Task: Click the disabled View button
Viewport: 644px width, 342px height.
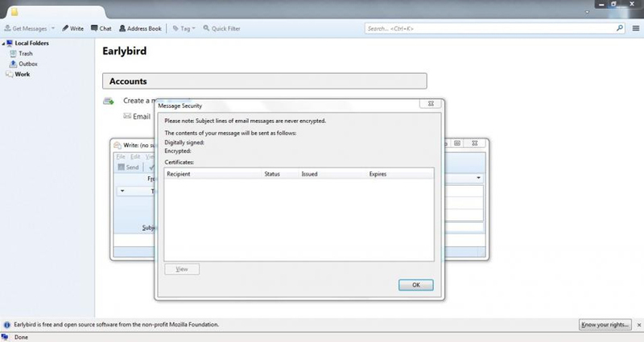Action: (x=182, y=269)
